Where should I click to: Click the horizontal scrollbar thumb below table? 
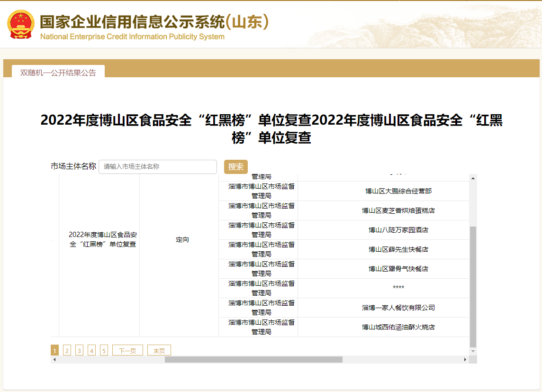[x=253, y=360]
